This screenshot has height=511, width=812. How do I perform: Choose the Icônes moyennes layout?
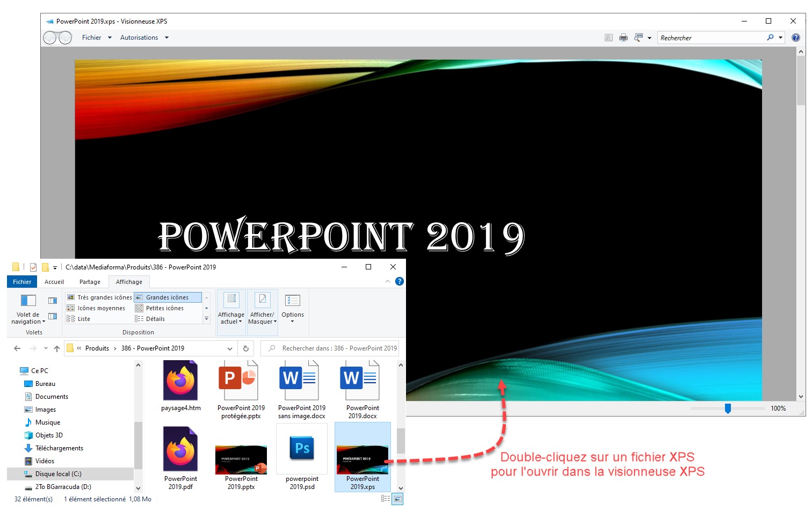tap(96, 308)
